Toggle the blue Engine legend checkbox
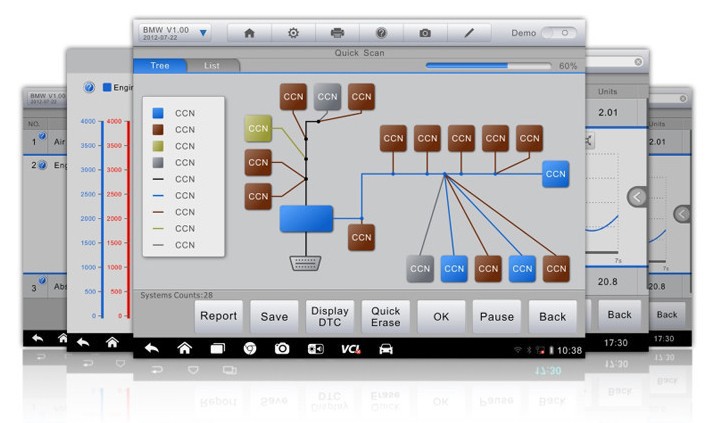 pos(107,88)
